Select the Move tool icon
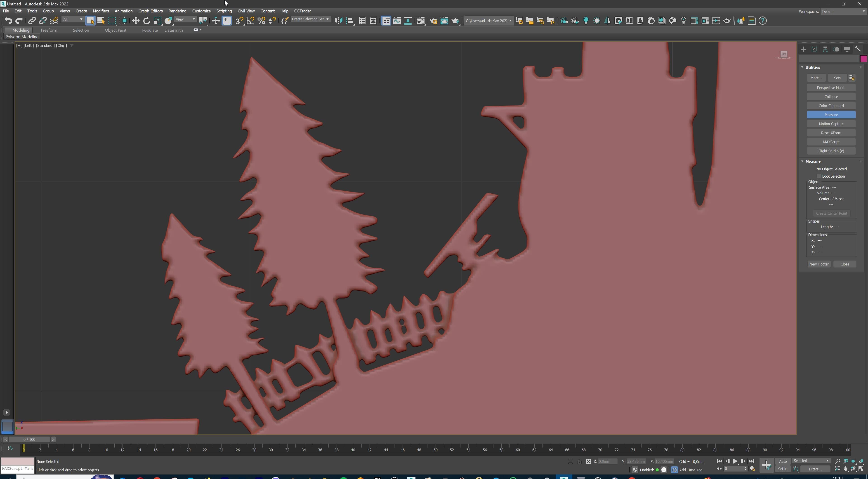This screenshot has height=479, width=868. [x=135, y=21]
